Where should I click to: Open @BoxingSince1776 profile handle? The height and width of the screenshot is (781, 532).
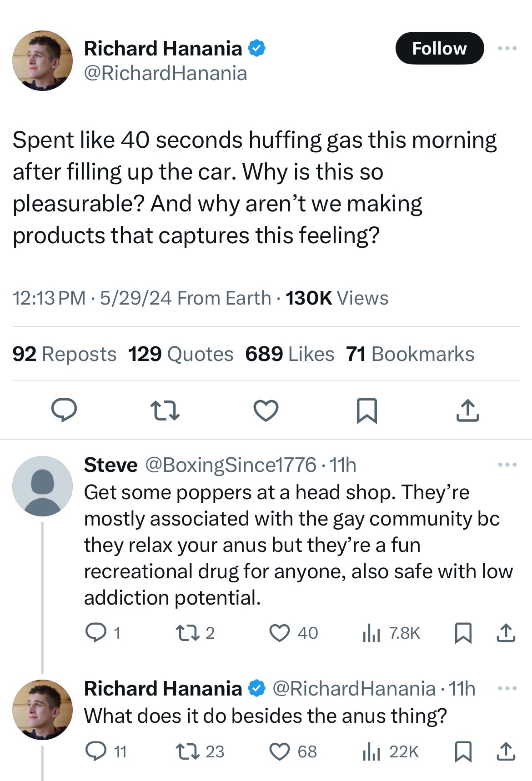230,465
